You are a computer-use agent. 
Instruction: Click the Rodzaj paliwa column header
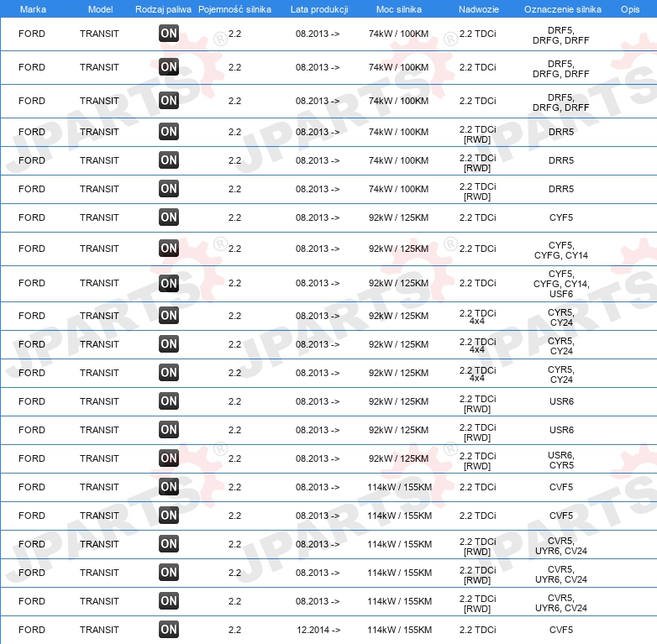[164, 9]
